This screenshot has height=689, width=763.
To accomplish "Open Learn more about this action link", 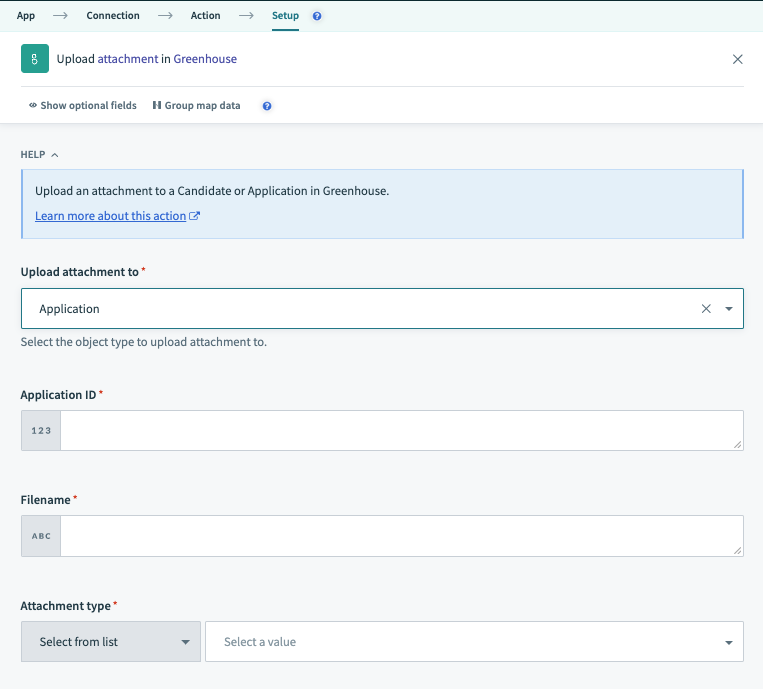I will 110,216.
